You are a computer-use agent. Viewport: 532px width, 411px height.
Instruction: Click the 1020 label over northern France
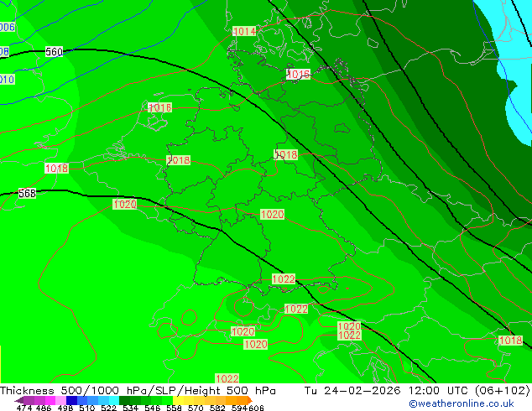(x=125, y=204)
